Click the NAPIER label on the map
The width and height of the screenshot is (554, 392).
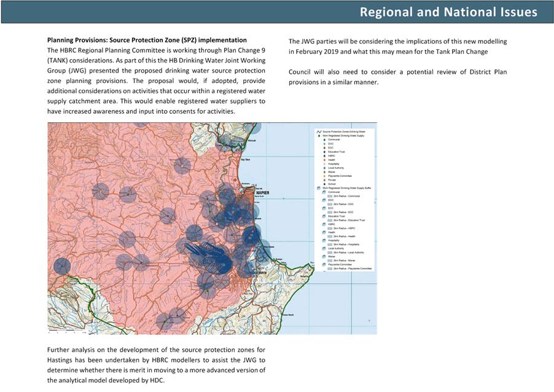262,193
